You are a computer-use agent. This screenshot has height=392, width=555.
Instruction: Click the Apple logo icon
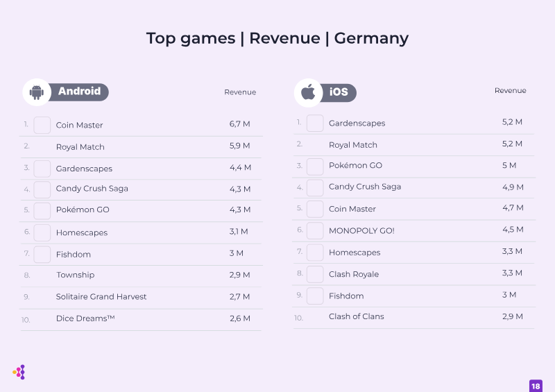click(308, 92)
